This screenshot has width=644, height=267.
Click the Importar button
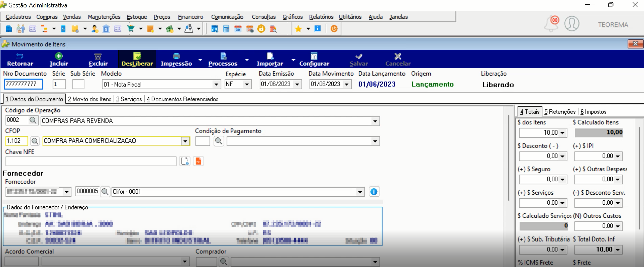tap(270, 59)
